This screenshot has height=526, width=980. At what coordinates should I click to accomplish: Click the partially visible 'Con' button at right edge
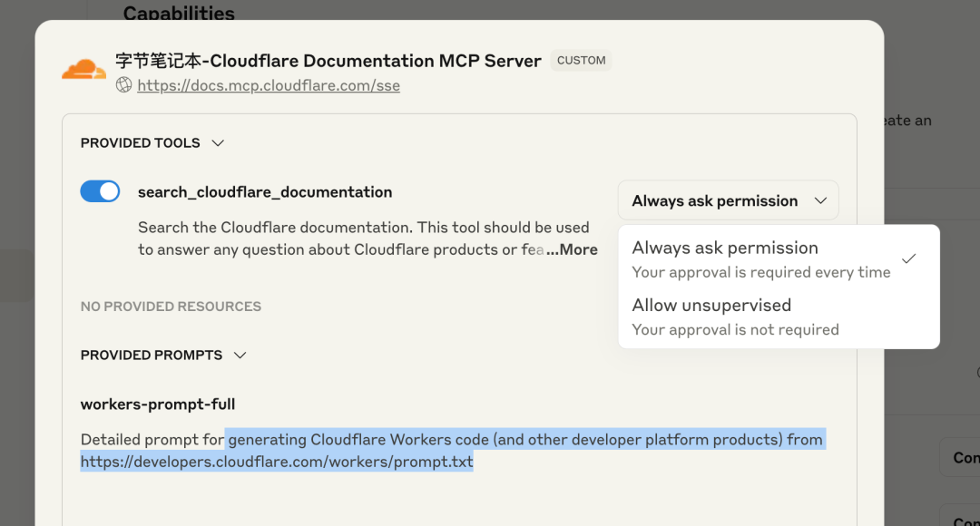pos(965,458)
